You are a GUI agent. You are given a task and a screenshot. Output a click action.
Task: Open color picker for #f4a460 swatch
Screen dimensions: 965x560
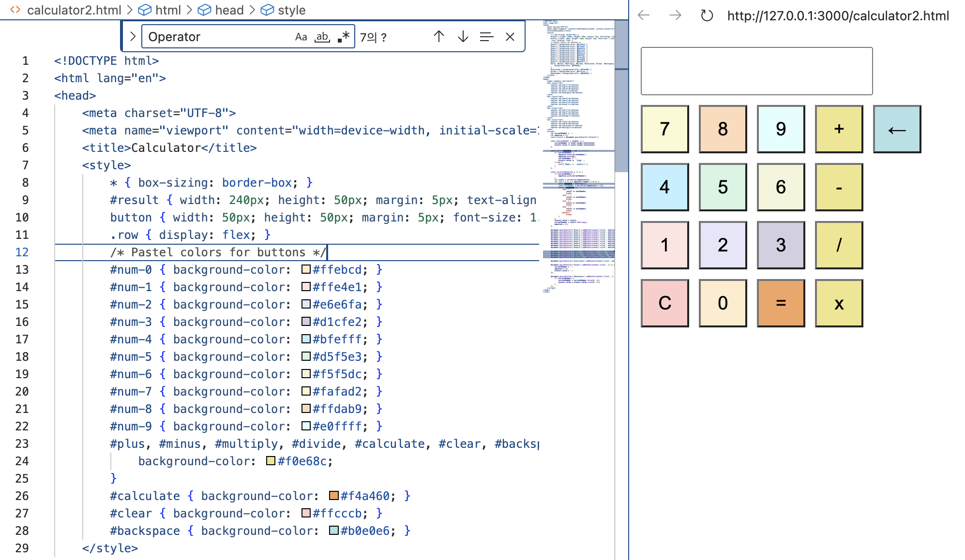pyautogui.click(x=333, y=496)
